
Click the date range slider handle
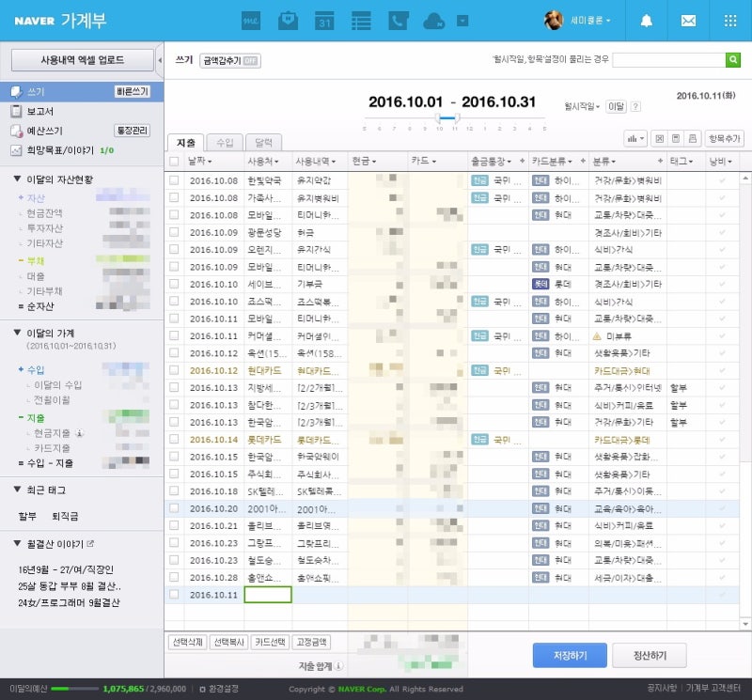coord(447,117)
